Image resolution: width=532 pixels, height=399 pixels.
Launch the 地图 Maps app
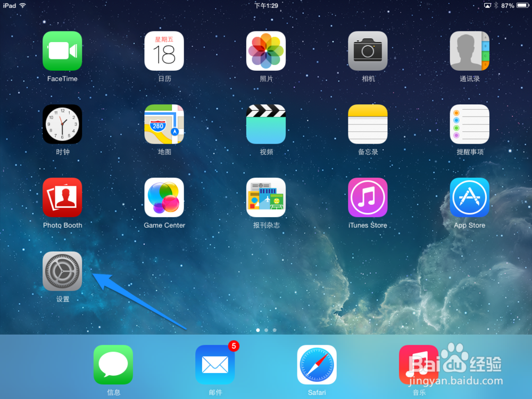[x=164, y=124]
